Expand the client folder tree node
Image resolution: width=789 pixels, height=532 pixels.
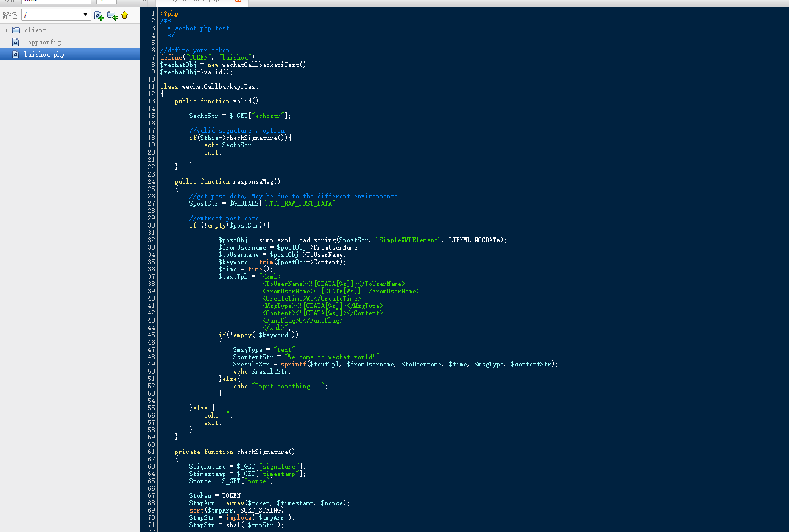[x=7, y=30]
